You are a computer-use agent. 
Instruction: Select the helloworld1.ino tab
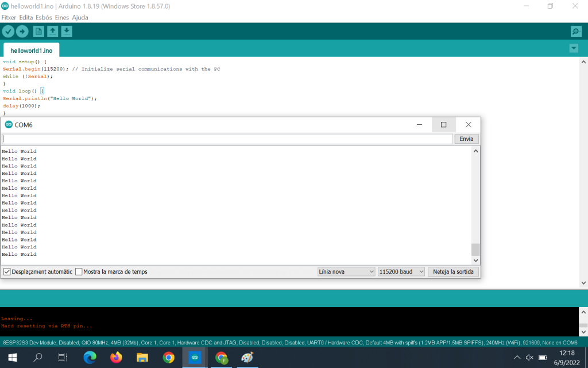click(31, 51)
